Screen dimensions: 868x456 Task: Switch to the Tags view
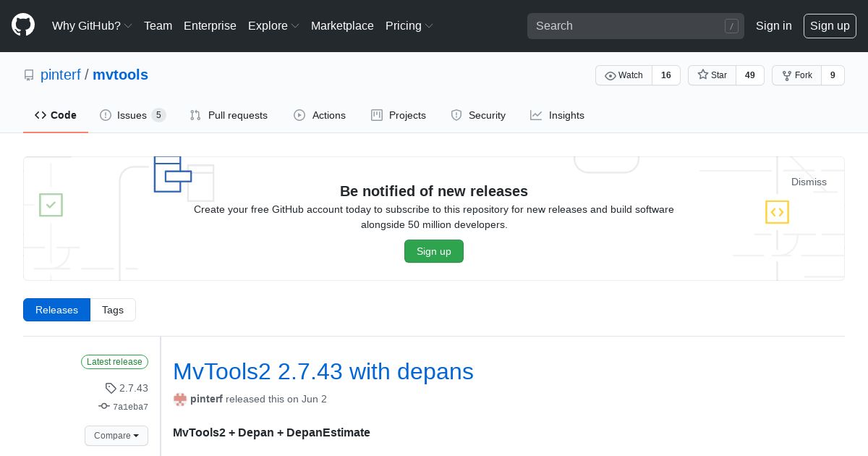click(x=113, y=310)
